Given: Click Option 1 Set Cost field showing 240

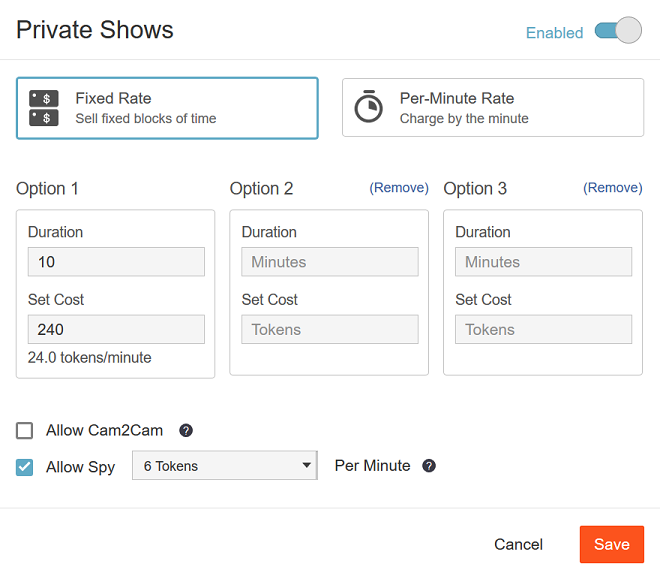Looking at the screenshot, I should pos(116,330).
